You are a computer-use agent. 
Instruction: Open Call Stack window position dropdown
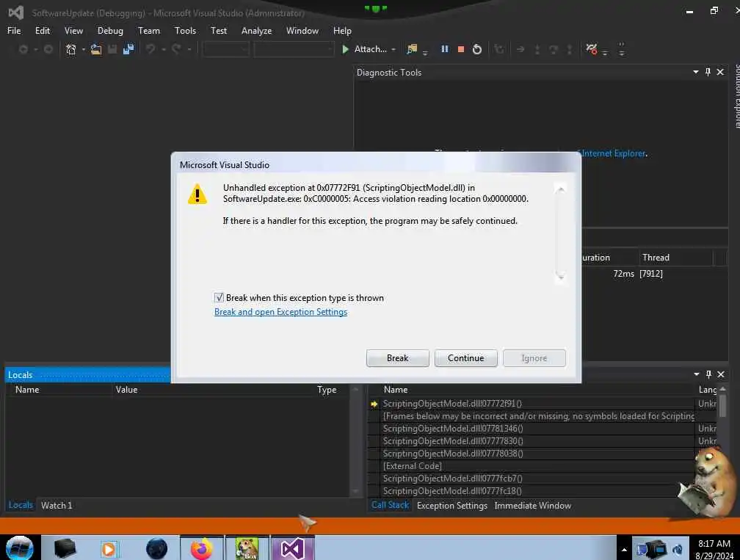[x=697, y=374]
